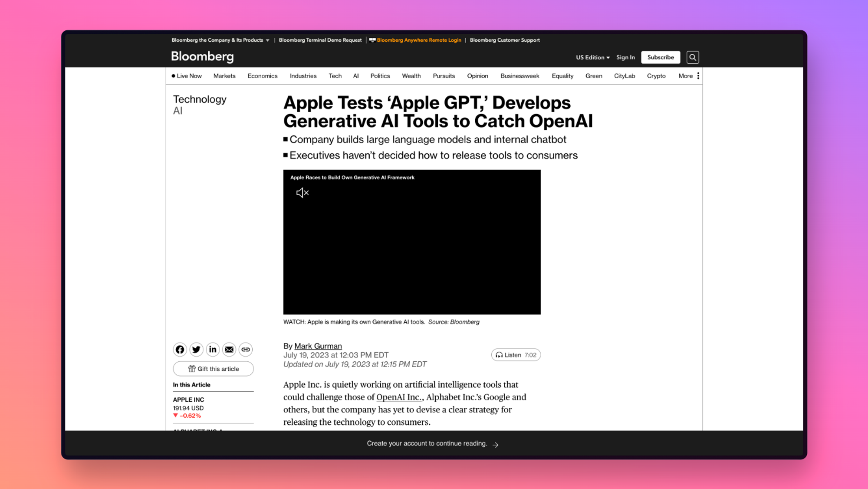Viewport: 868px width, 489px height.
Task: Open the Businessweek section
Action: (520, 76)
